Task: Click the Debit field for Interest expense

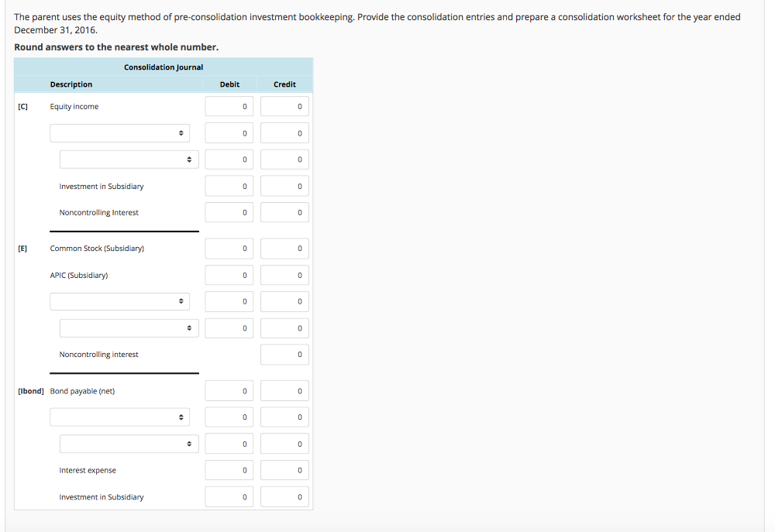Action: (x=229, y=470)
